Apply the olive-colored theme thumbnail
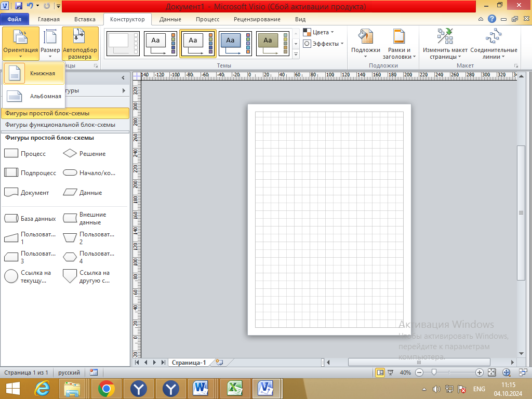The height and width of the screenshot is (399, 532). pyautogui.click(x=273, y=44)
